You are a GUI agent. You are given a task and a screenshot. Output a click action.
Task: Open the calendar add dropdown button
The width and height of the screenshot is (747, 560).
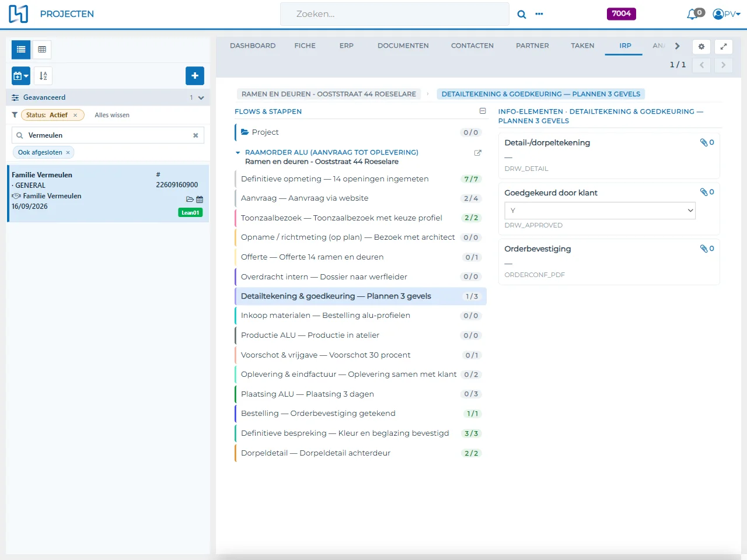(x=21, y=76)
